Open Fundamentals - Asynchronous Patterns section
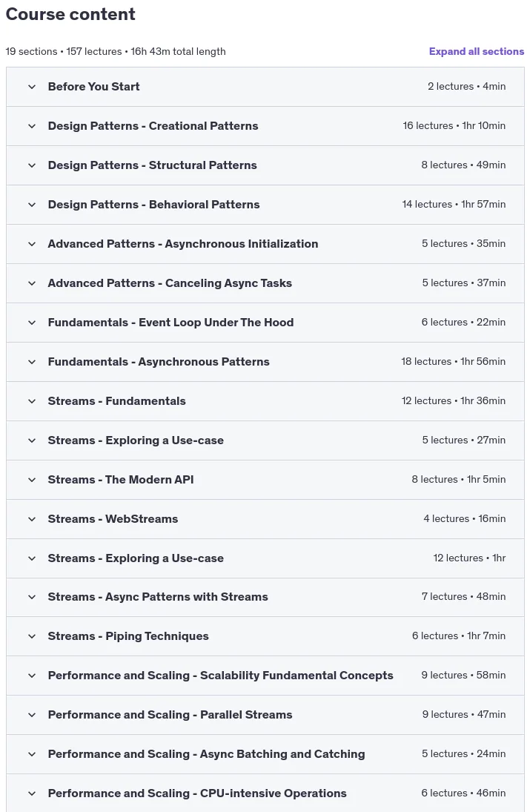 point(265,362)
